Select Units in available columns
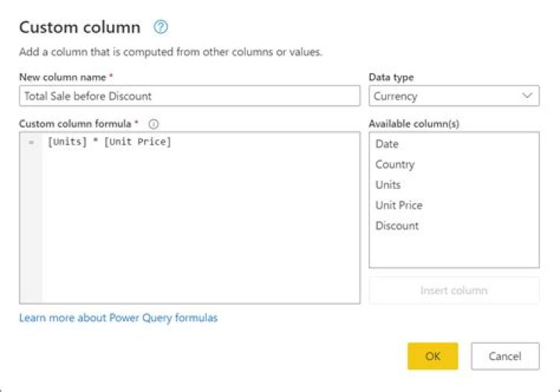 tap(388, 185)
